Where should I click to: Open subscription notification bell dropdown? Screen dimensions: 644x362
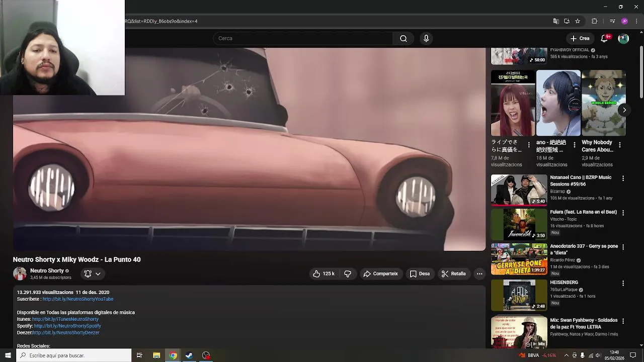(92, 274)
